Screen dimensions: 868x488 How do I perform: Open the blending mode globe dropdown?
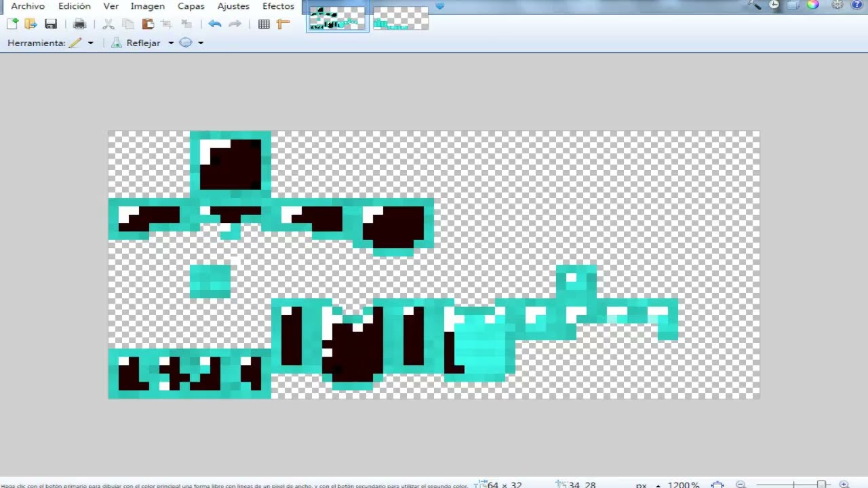(191, 43)
